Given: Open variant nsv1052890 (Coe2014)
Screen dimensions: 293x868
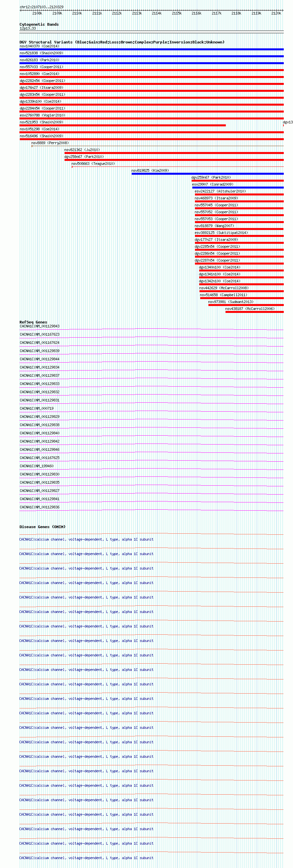Looking at the screenshot, I should click(x=40, y=74).
